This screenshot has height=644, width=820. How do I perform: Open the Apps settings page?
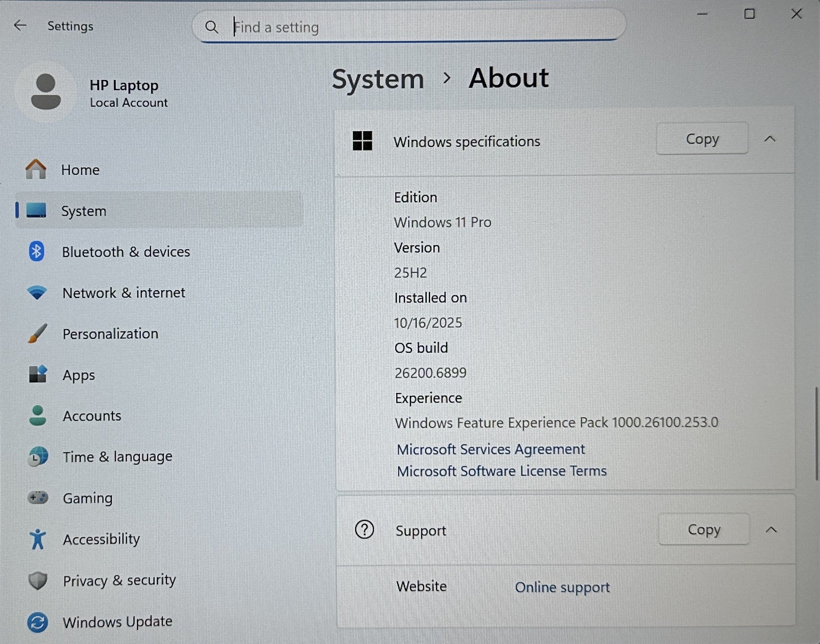[x=79, y=375]
